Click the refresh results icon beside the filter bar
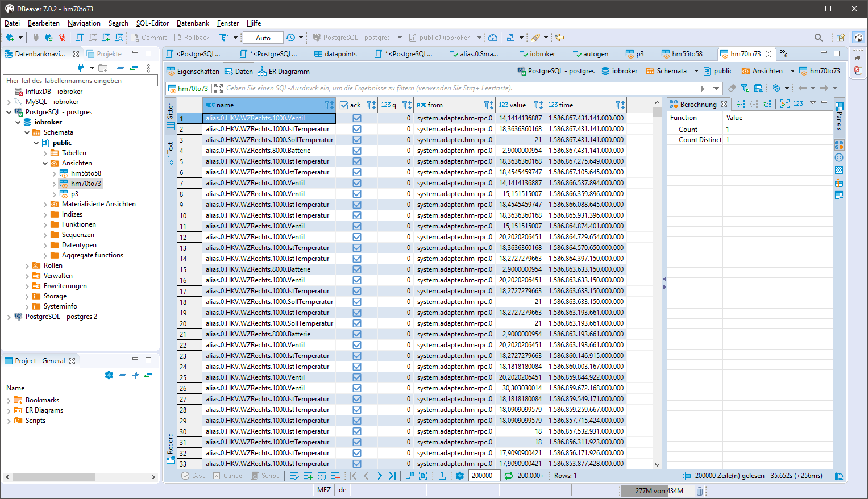This screenshot has height=499, width=868. tap(776, 88)
